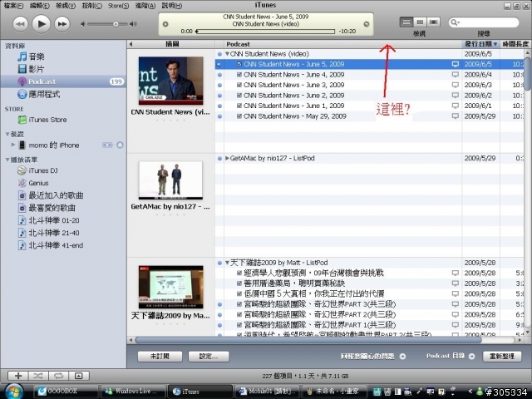532x399 pixels.
Task: Show artwork viewer button at bottom
Action: [x=79, y=376]
